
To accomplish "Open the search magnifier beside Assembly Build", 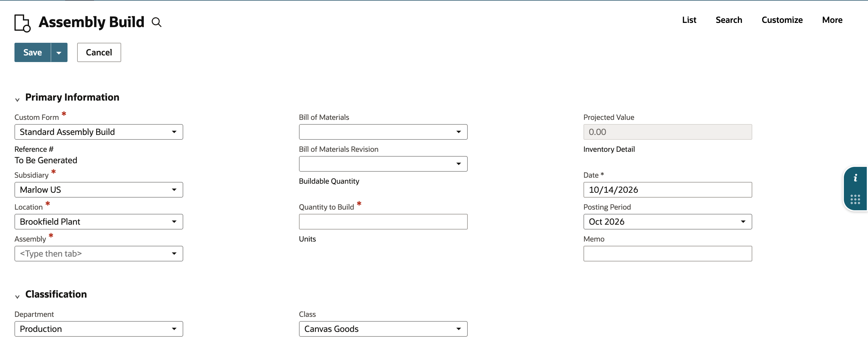I will click(x=156, y=22).
